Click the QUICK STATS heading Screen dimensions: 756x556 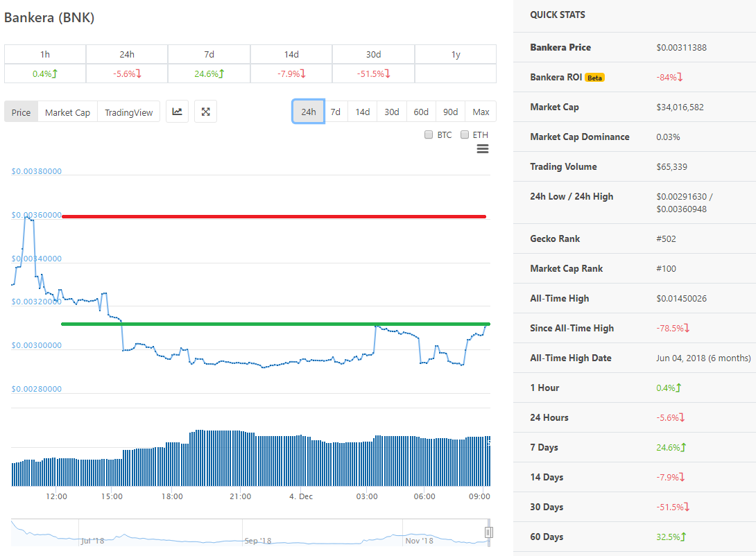558,15
